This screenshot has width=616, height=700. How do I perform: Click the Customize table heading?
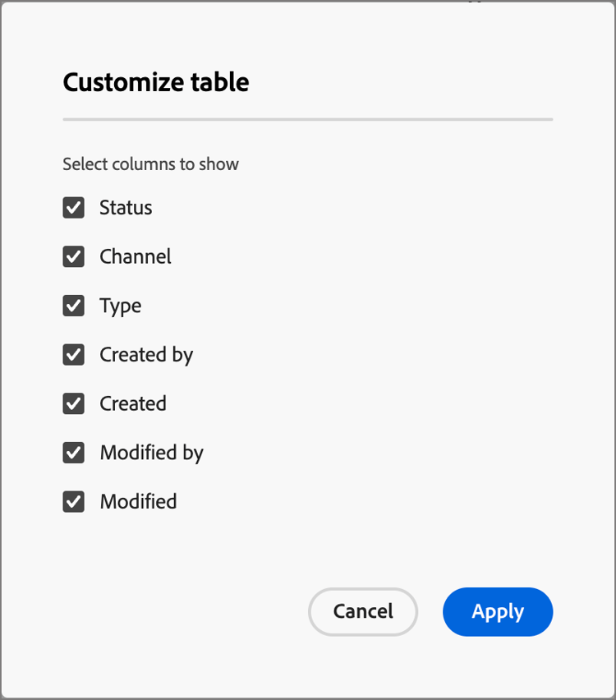tap(156, 82)
